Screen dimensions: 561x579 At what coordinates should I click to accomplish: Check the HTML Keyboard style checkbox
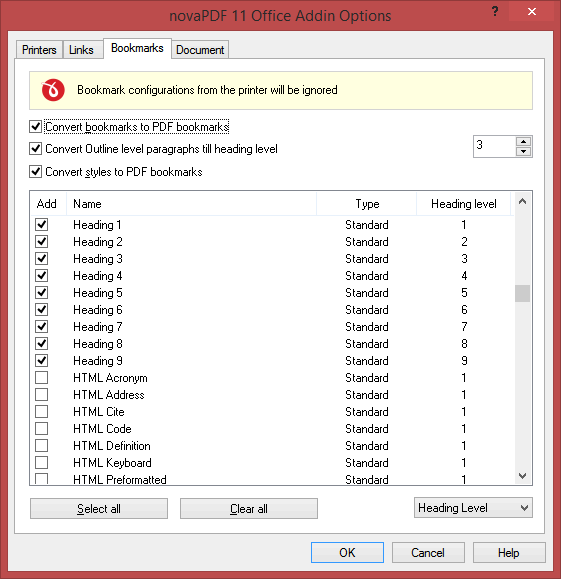(x=41, y=462)
